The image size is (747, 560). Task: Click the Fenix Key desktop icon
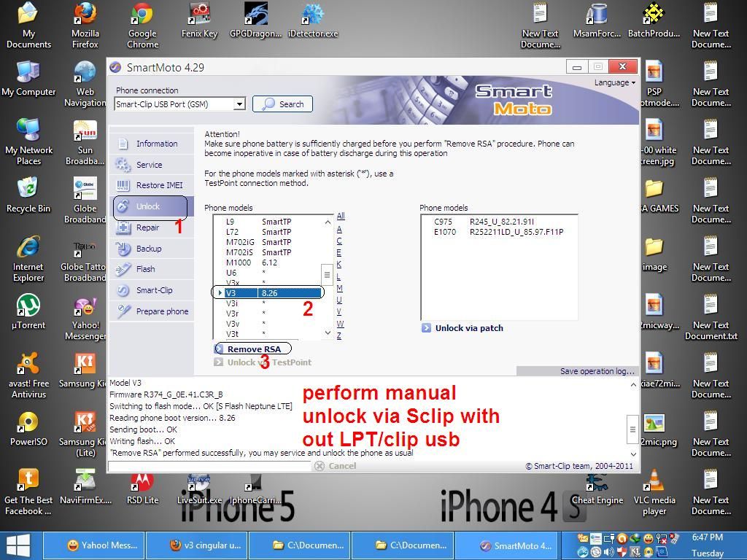pyautogui.click(x=200, y=21)
